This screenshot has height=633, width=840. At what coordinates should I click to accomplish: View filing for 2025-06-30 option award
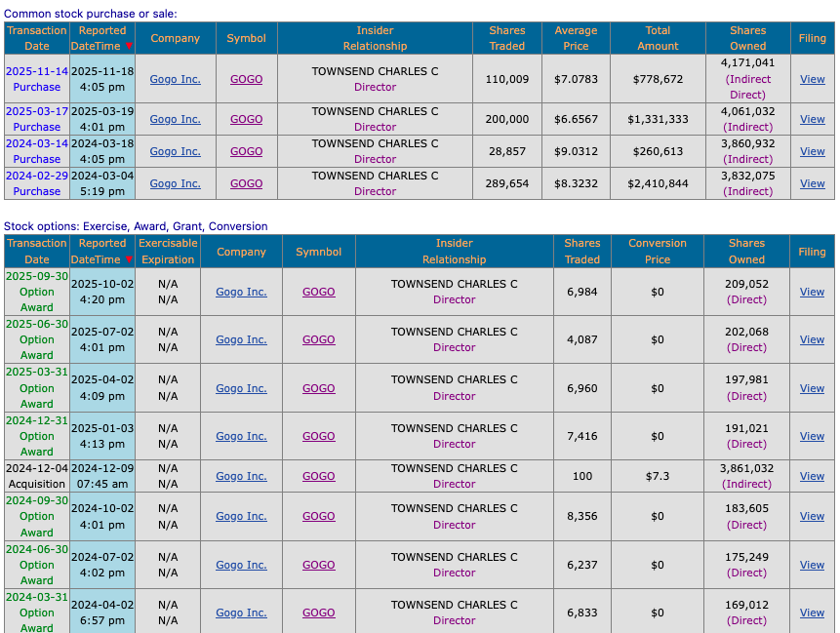tap(812, 339)
